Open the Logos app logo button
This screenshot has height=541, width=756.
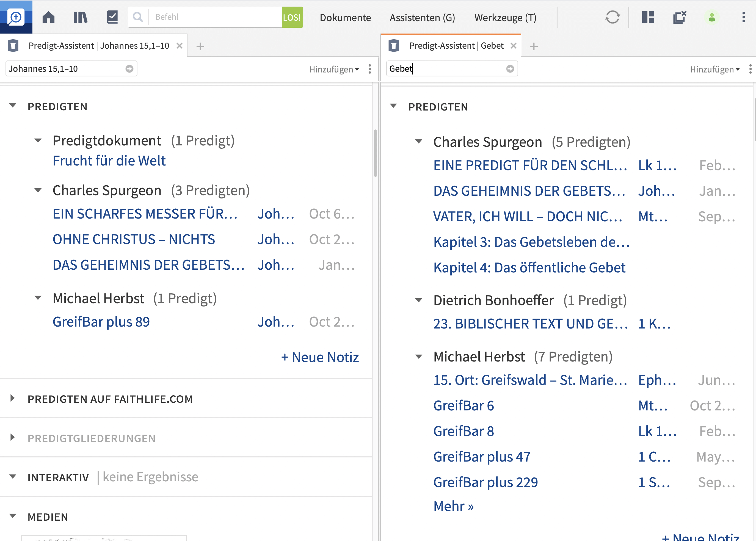pyautogui.click(x=16, y=17)
